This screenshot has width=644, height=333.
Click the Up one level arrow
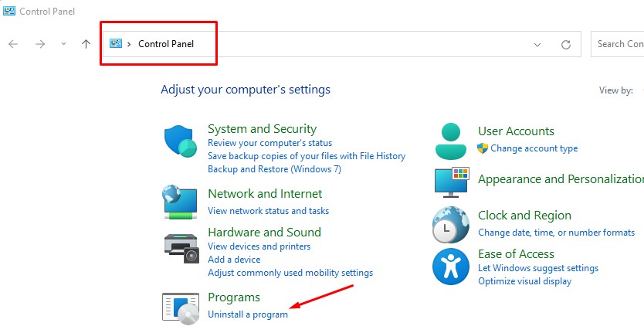coord(86,44)
